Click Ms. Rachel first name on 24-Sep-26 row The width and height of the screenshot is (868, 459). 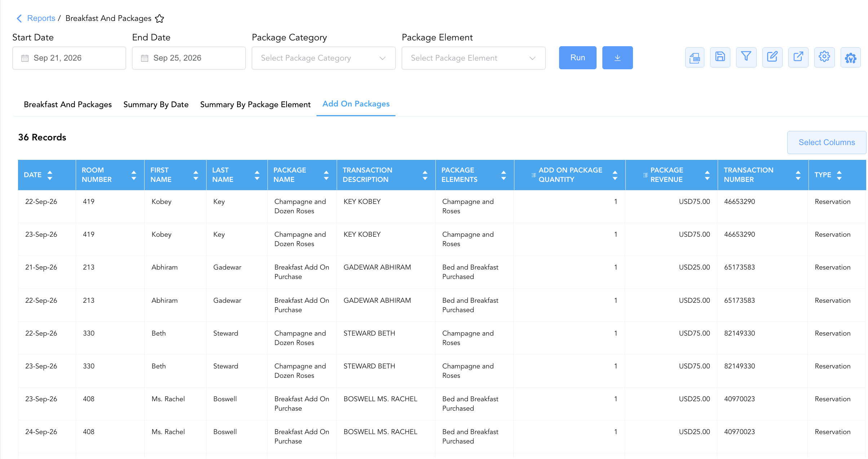coord(168,432)
